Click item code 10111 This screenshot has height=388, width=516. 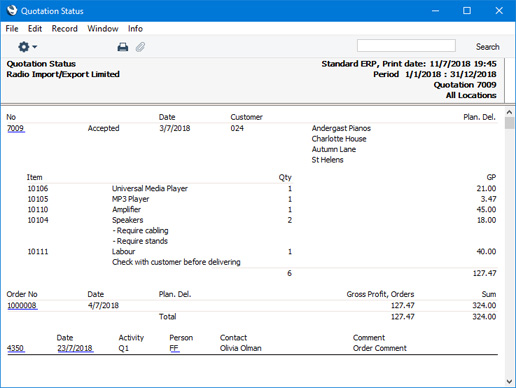pyautogui.click(x=38, y=252)
